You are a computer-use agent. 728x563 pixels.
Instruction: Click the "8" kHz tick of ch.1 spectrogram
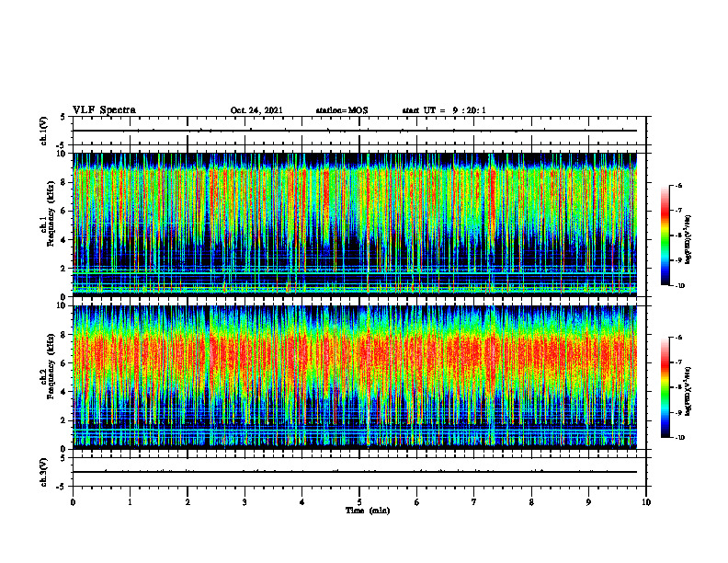63,182
